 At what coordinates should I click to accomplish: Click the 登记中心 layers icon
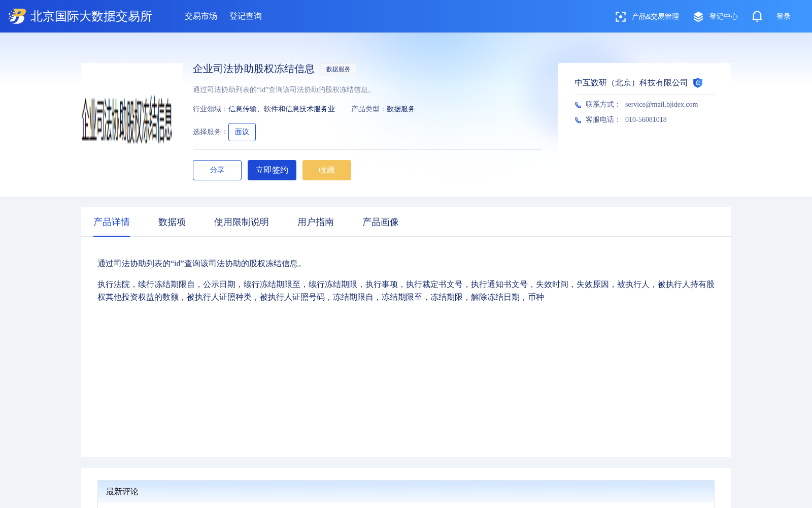698,17
